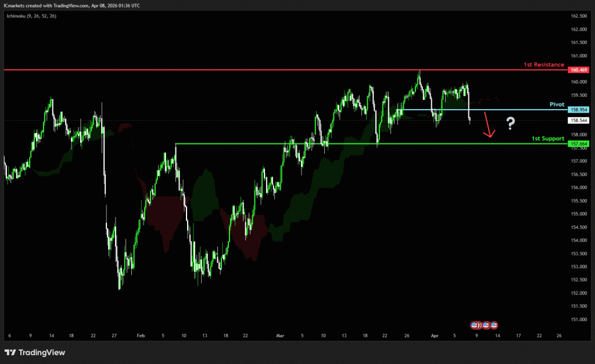The image size is (595, 364).
Task: Click the 'Mar' date on time axis
Action: (281, 336)
